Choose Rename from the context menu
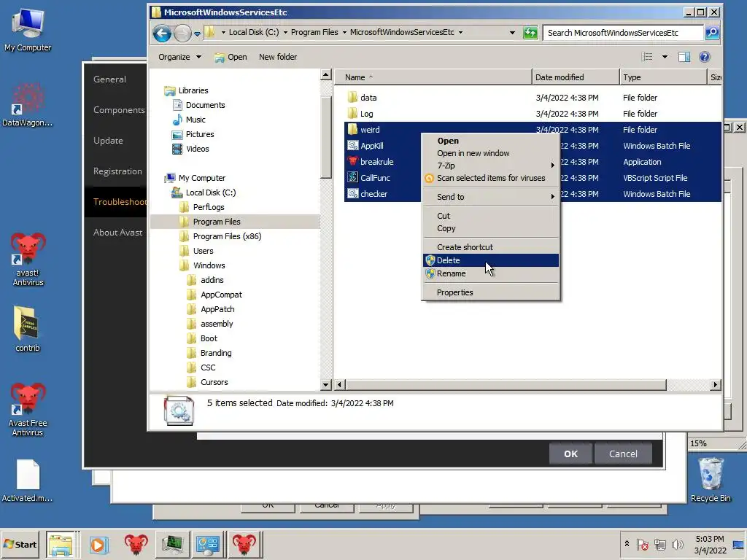Image resolution: width=747 pixels, height=560 pixels. click(x=491, y=274)
